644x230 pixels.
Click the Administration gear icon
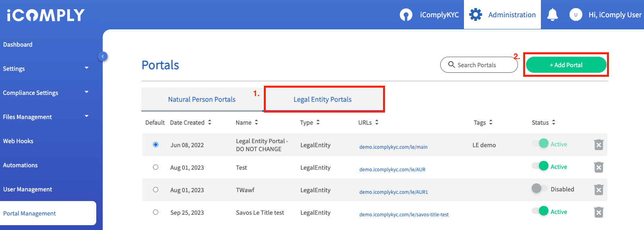476,14
